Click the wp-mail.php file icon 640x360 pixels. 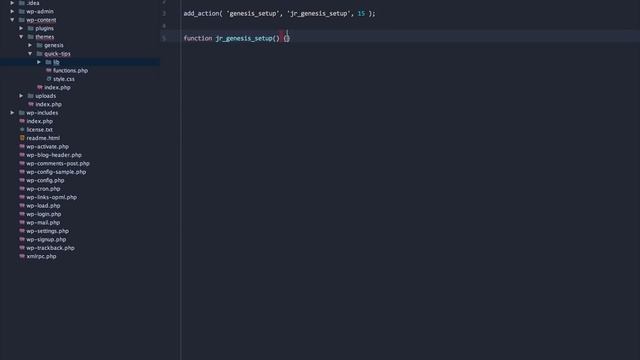22,222
